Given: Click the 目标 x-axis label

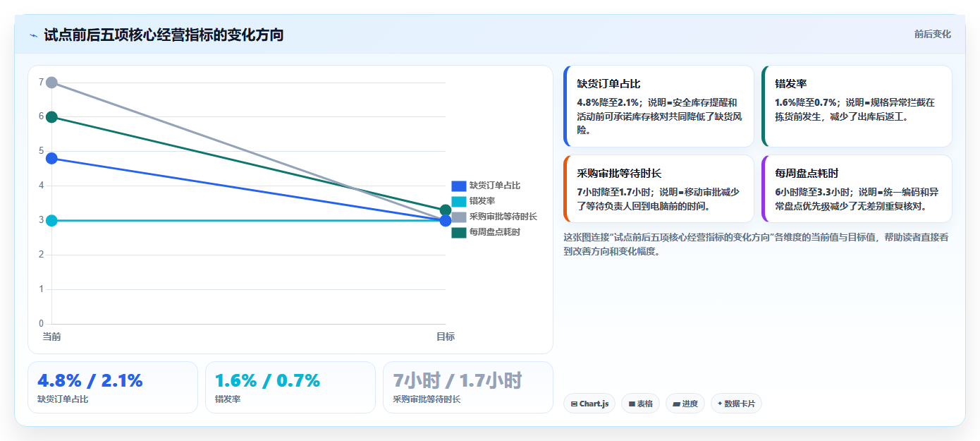Looking at the screenshot, I should coord(446,337).
